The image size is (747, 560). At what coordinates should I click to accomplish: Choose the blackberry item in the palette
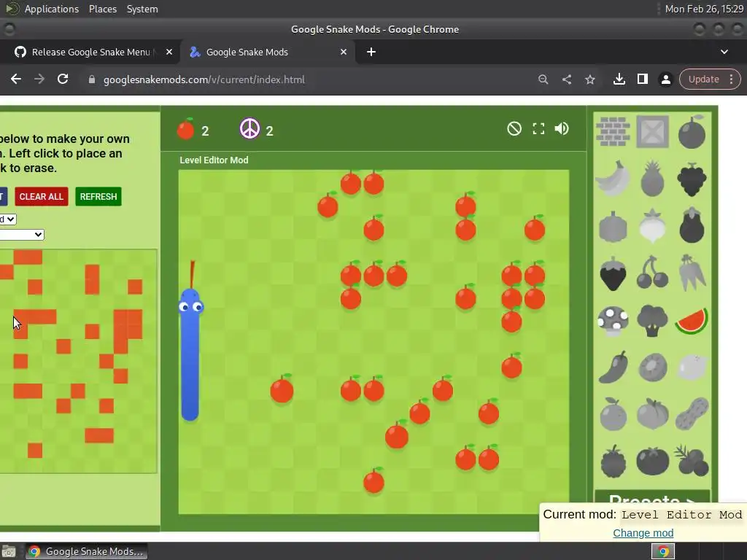[613, 461]
